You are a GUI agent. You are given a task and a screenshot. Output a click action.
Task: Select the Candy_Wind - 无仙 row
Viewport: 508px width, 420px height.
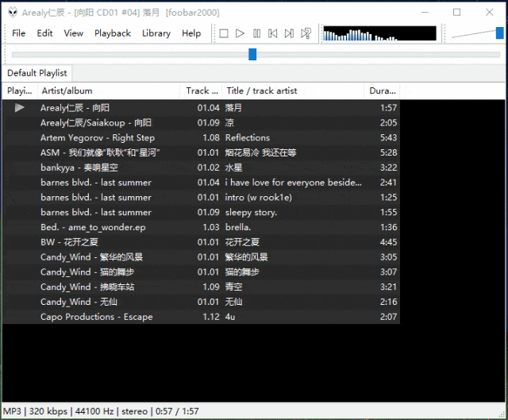(201, 302)
